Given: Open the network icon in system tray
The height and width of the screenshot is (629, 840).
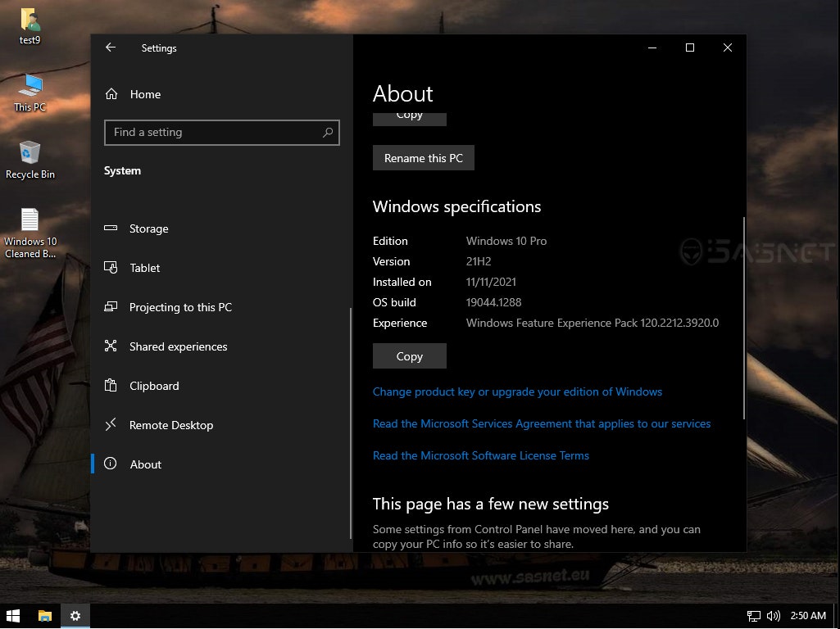Looking at the screenshot, I should tap(754, 616).
